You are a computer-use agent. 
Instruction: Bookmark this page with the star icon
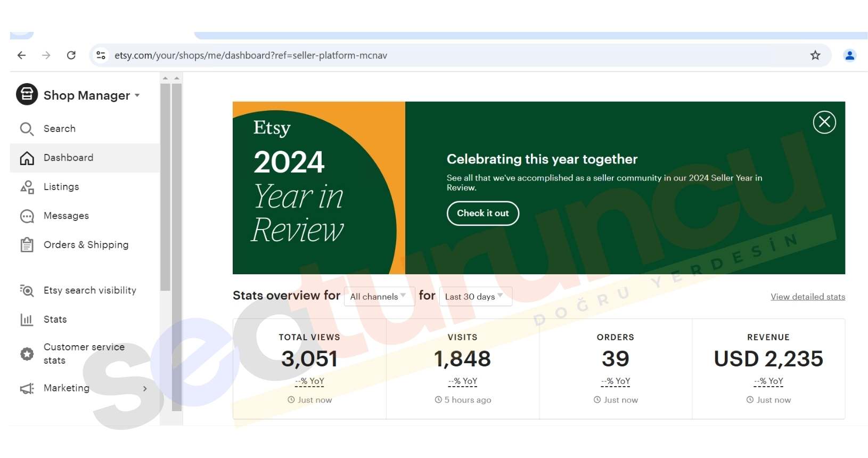point(815,55)
